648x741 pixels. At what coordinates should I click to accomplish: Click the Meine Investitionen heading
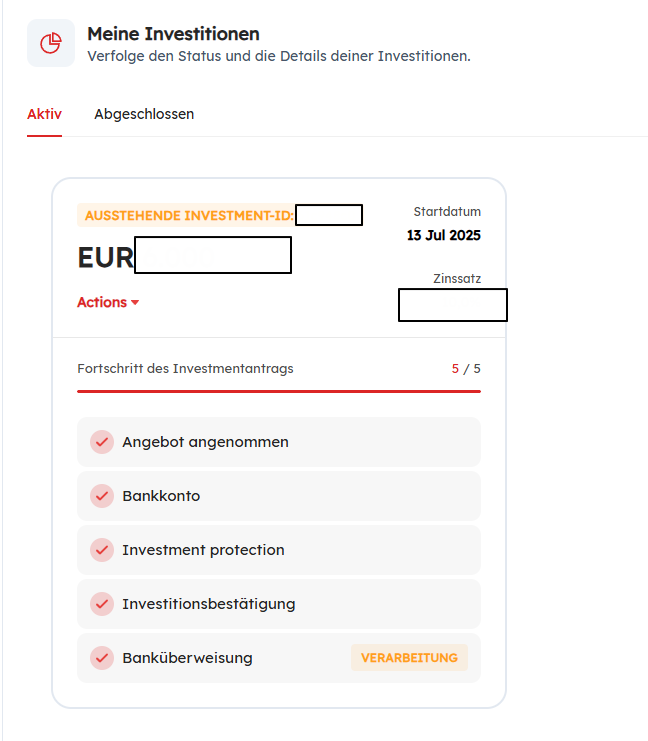pos(173,35)
